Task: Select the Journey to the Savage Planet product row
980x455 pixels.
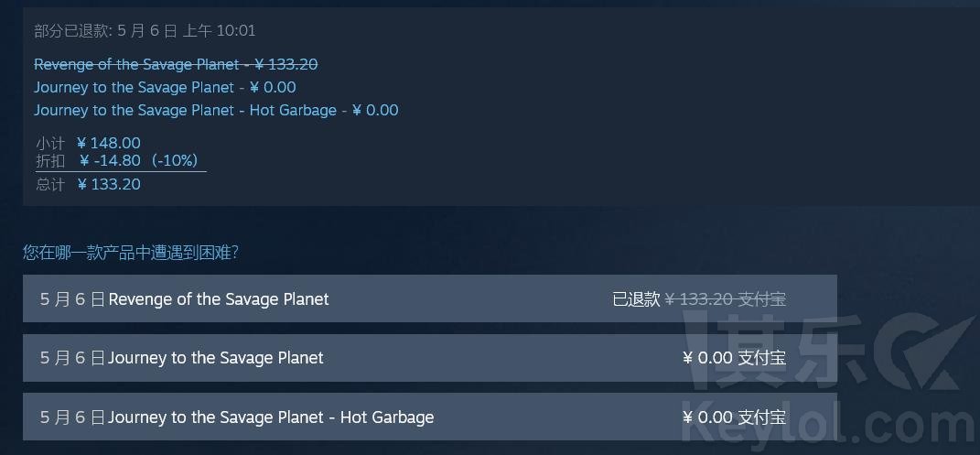Action: coord(429,358)
